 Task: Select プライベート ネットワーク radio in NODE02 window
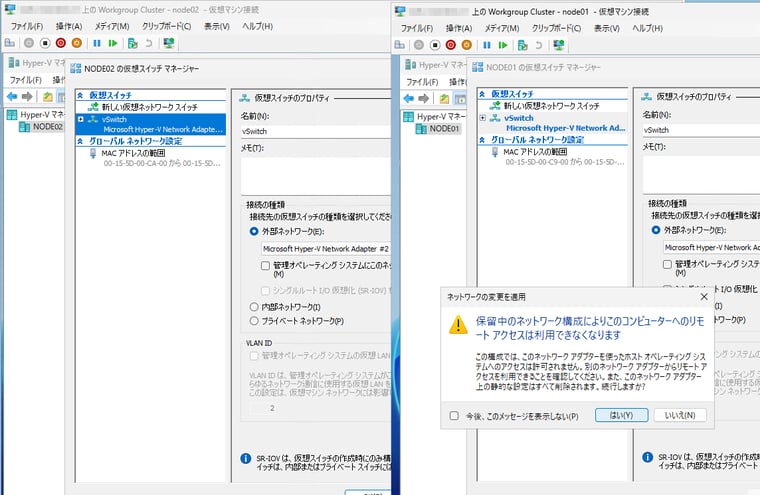pos(254,321)
